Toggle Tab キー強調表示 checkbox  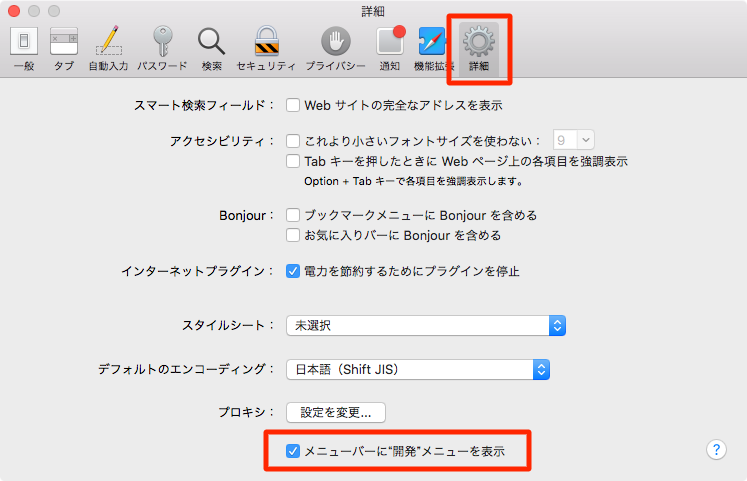click(x=293, y=161)
